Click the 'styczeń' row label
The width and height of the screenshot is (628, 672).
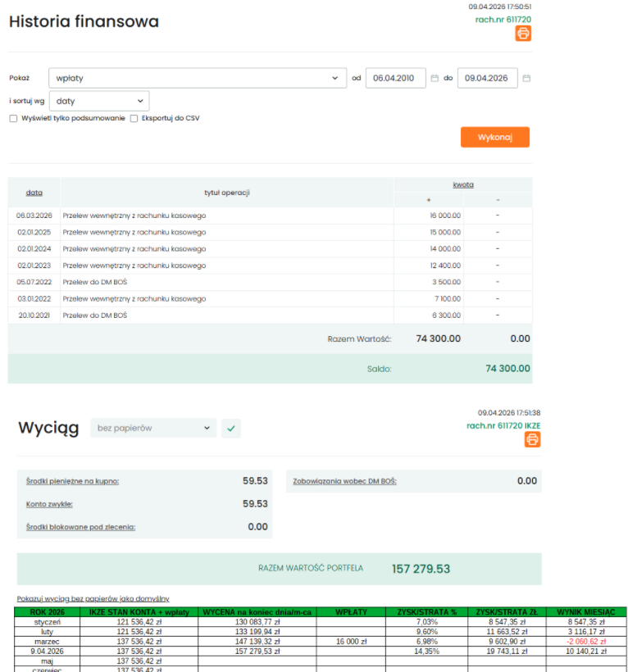[x=47, y=622]
